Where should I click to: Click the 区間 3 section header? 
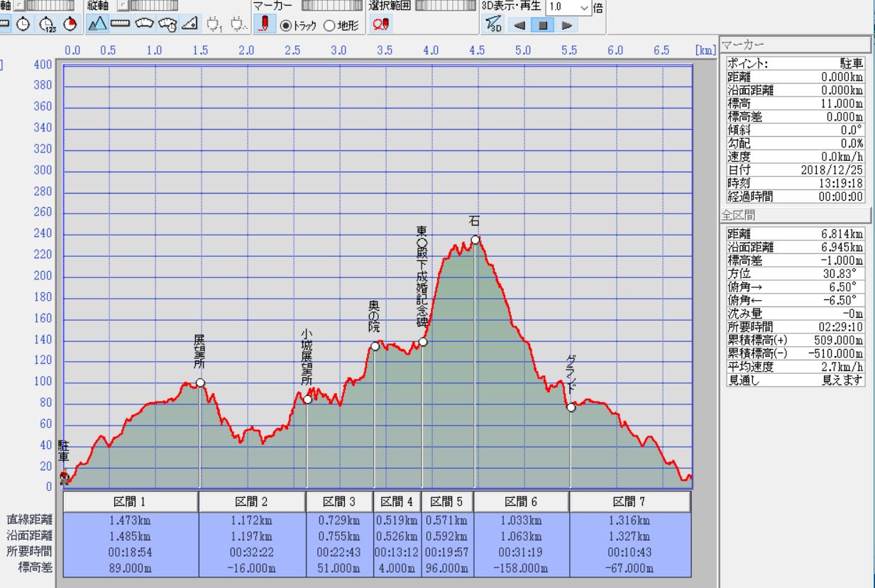339,501
